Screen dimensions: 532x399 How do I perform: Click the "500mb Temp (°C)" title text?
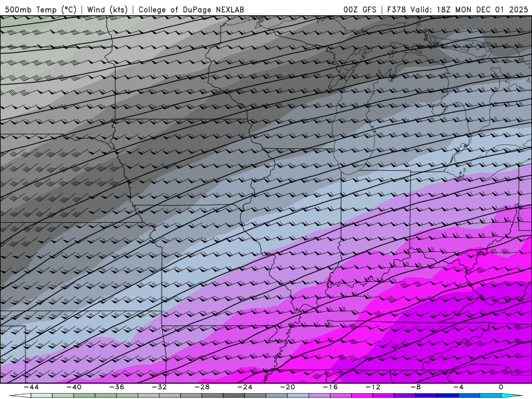click(x=41, y=9)
